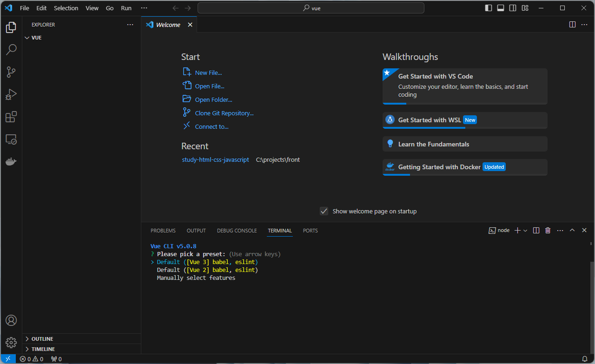The width and height of the screenshot is (595, 364).
Task: Open recent project study-html-css-javascript
Action: coord(216,159)
